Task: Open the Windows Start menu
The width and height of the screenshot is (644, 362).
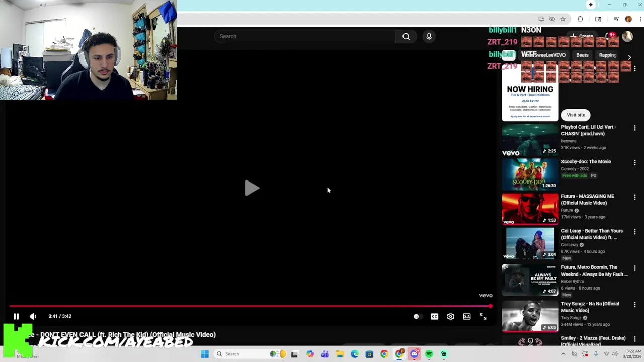Action: tap(205, 354)
